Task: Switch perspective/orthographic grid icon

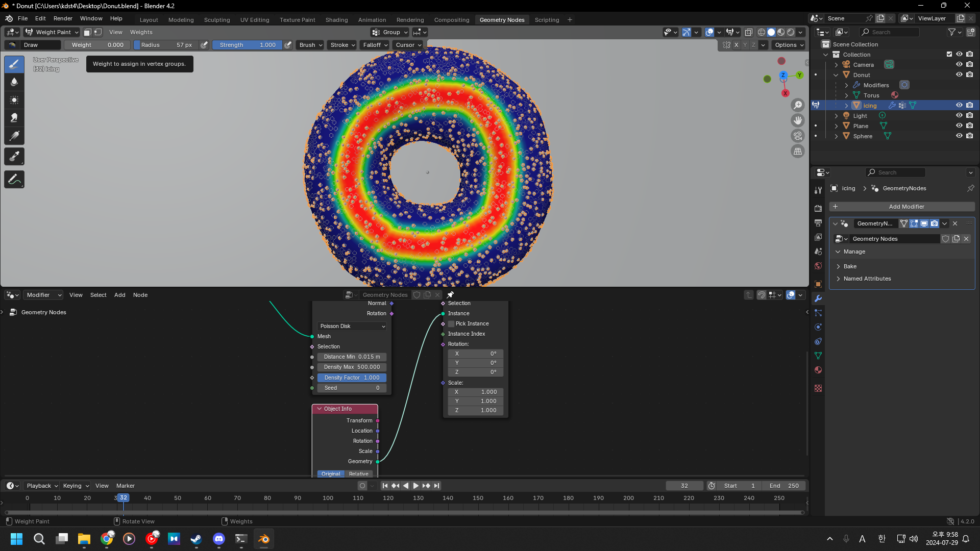Action: (798, 151)
